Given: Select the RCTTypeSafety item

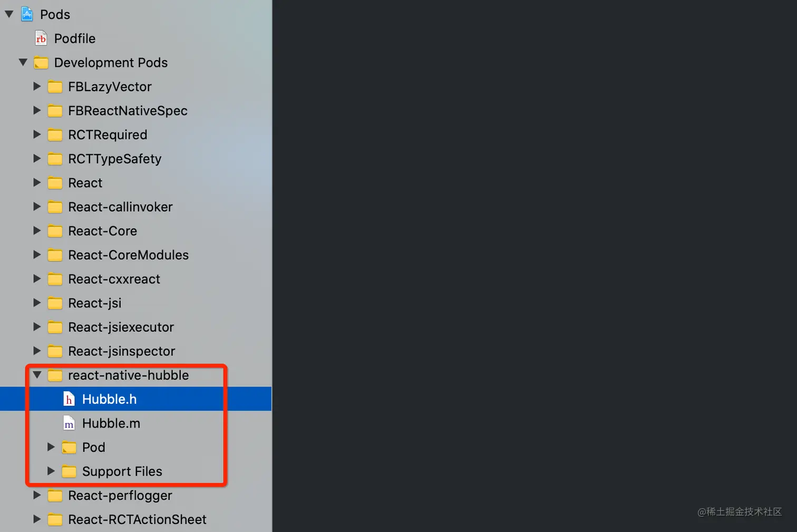Looking at the screenshot, I should (114, 159).
